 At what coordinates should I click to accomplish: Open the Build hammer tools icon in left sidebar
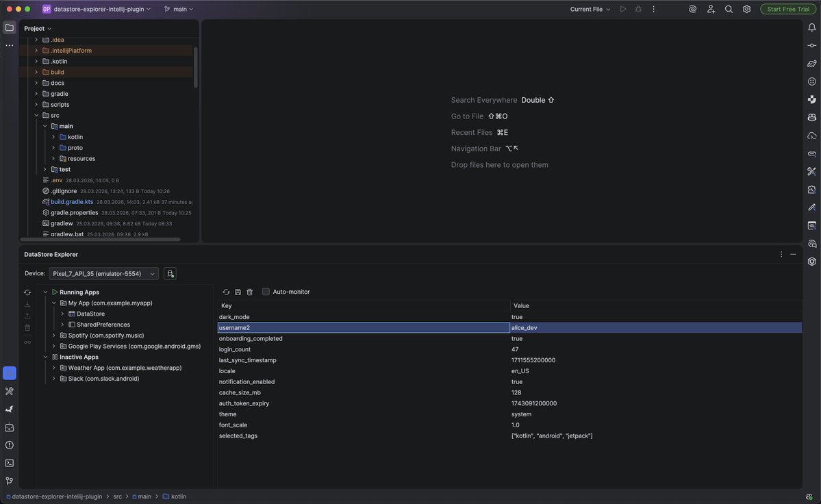click(x=10, y=391)
